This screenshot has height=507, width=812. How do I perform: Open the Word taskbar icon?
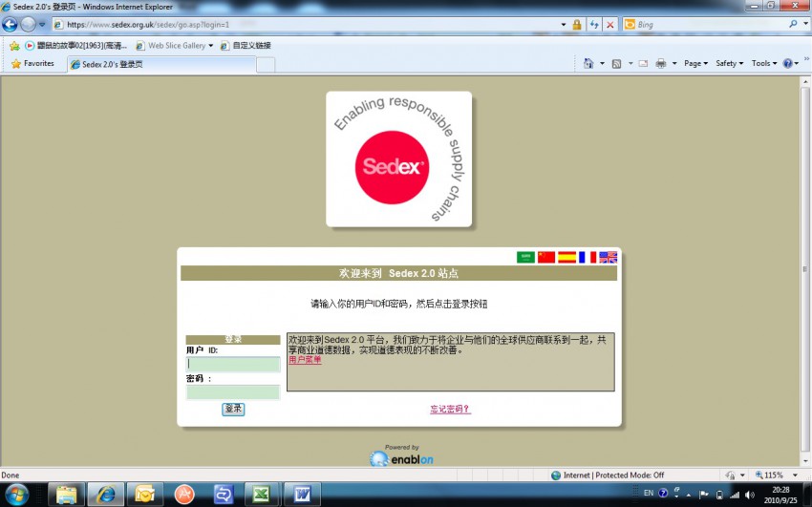pos(301,495)
